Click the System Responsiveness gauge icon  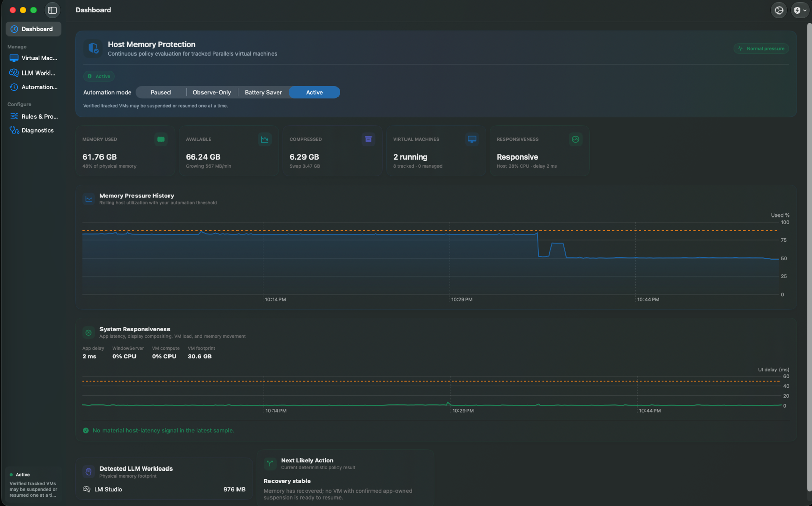(89, 333)
